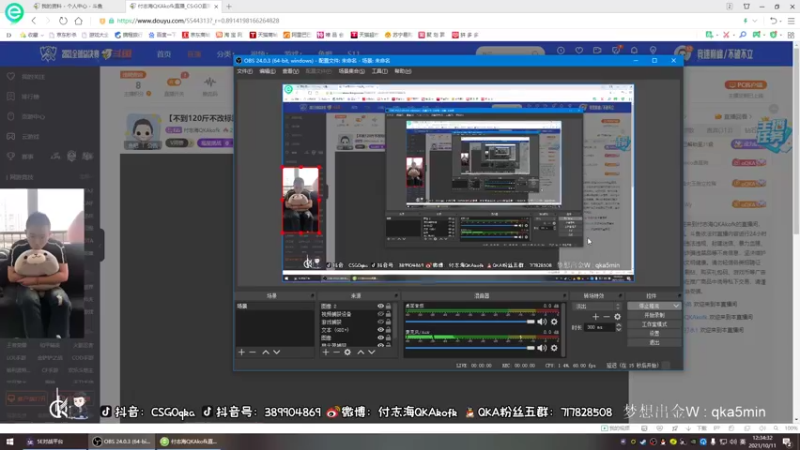Screen dimensions: 800x450
Task: Remove the transition with the minus icon
Action: coord(606,317)
